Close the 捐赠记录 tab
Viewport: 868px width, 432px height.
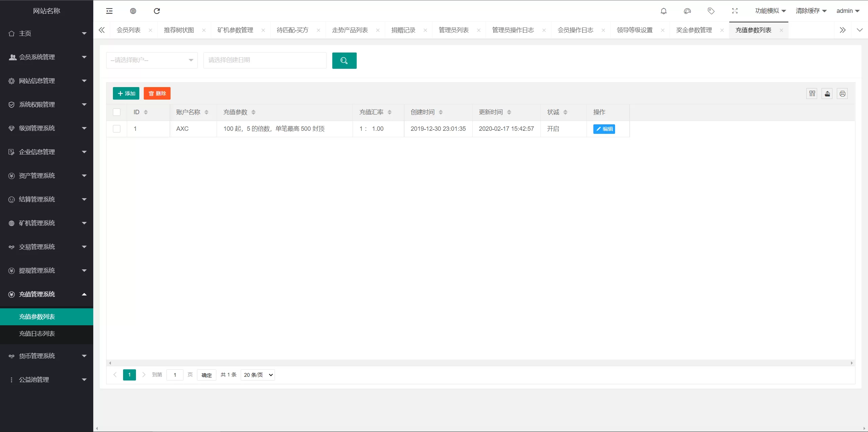pyautogui.click(x=425, y=30)
